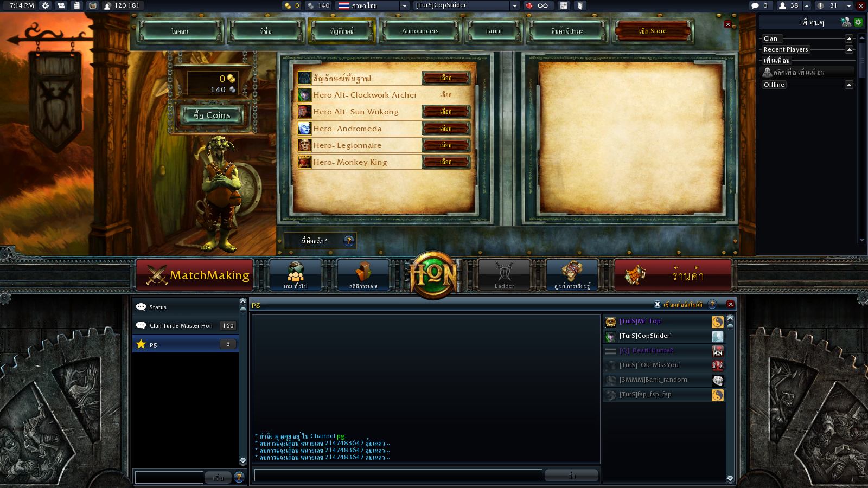
Task: Click the help question mark beside นี่คืออะไร?
Action: pos(349,241)
